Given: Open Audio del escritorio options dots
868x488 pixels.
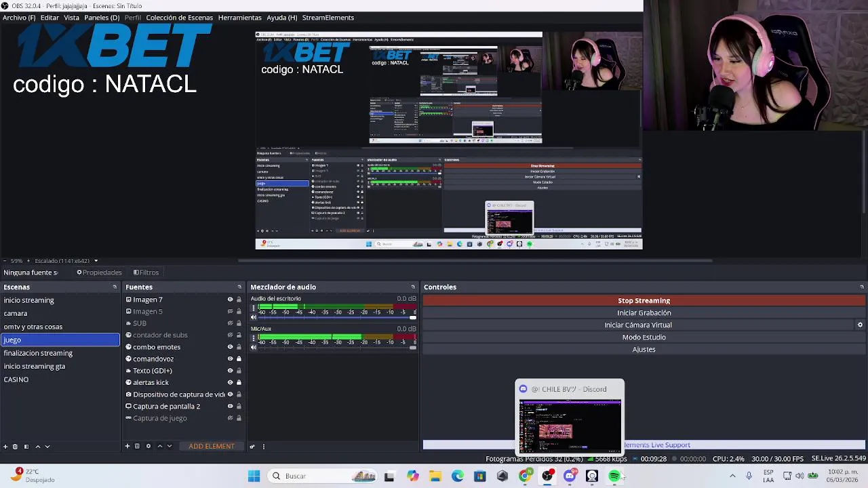Looking at the screenshot, I should pyautogui.click(x=254, y=308).
